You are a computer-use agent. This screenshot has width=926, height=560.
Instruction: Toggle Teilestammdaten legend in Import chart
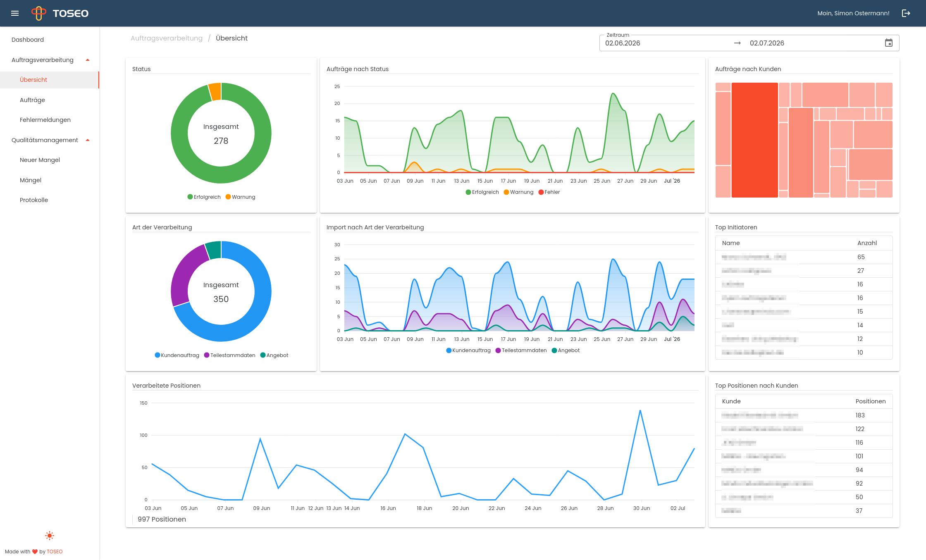pyautogui.click(x=521, y=350)
